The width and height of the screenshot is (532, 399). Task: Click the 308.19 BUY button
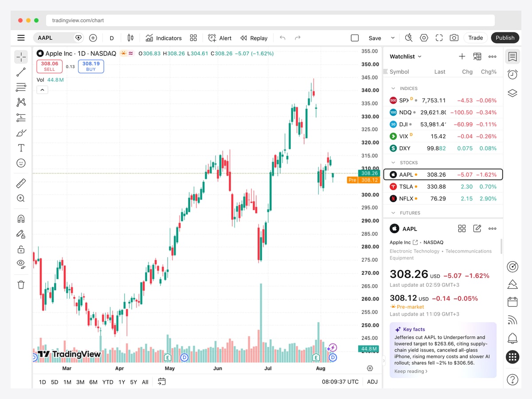pyautogui.click(x=91, y=66)
